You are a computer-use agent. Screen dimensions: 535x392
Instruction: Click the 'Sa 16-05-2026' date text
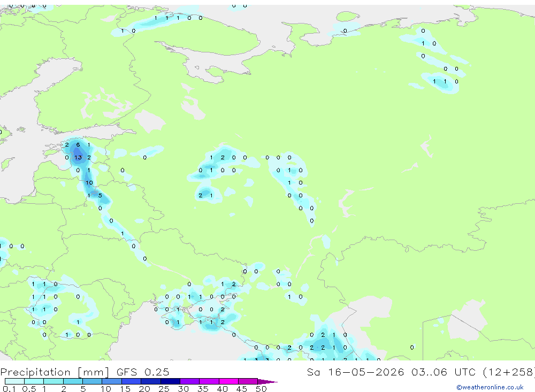[x=355, y=372]
